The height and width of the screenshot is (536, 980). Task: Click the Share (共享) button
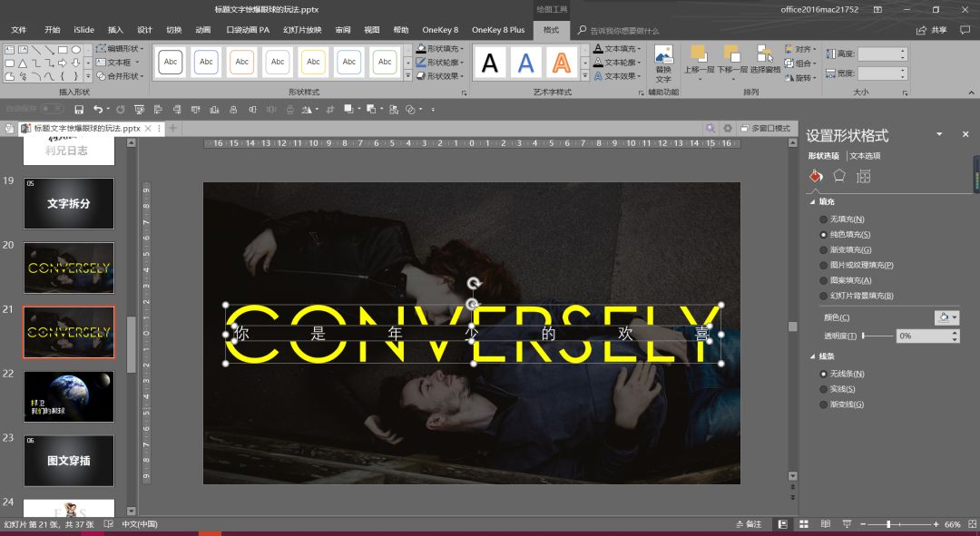pyautogui.click(x=932, y=30)
